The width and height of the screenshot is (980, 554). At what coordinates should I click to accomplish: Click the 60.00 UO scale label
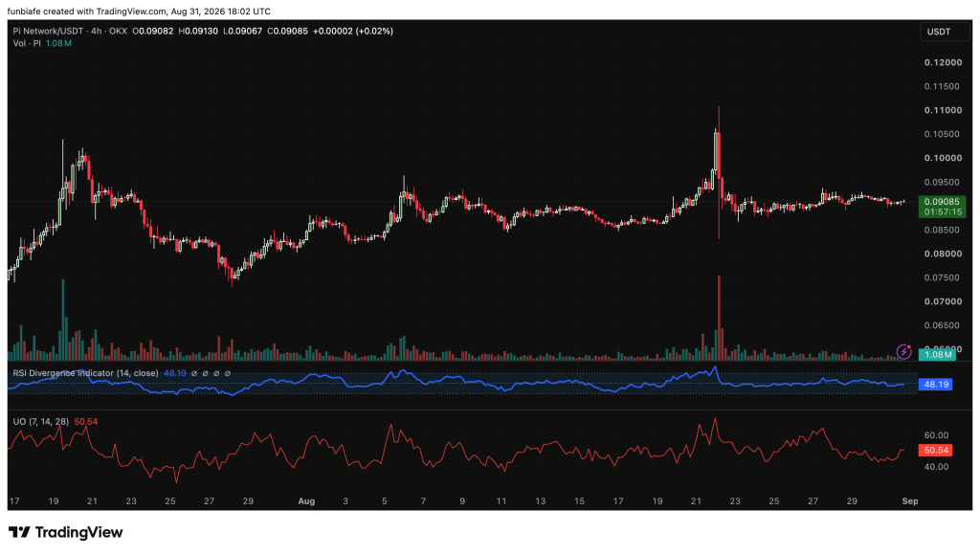tap(936, 435)
